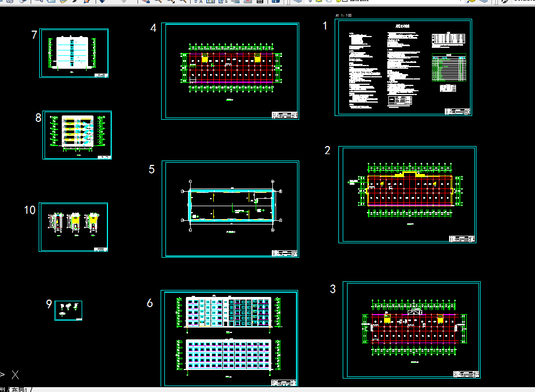This screenshot has height=392, width=535.
Task: Click the sheet number label 3
Action: (x=332, y=289)
